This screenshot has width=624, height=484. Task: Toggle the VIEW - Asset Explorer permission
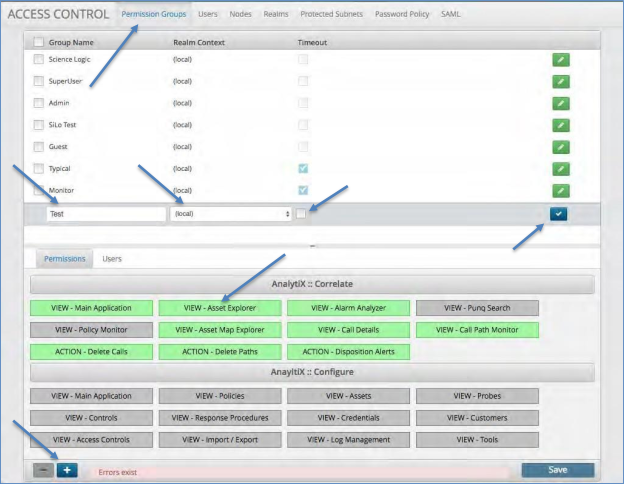click(x=220, y=308)
